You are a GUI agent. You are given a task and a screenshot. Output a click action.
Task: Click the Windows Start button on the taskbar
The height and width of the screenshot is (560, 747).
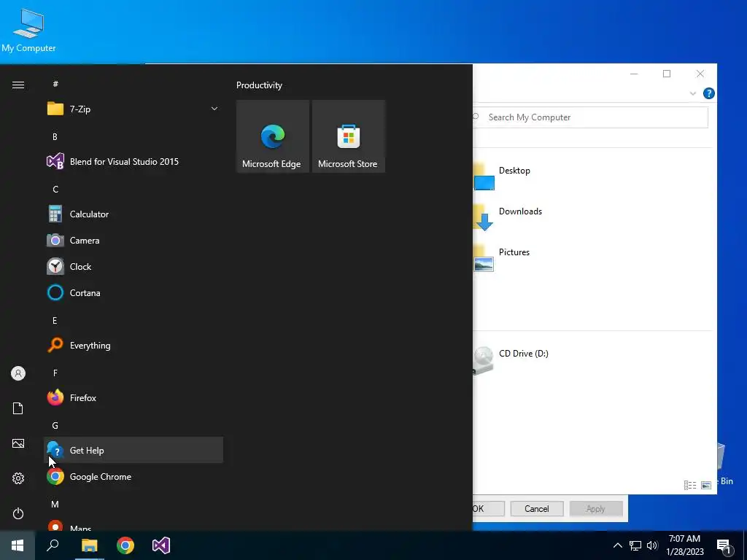point(18,545)
